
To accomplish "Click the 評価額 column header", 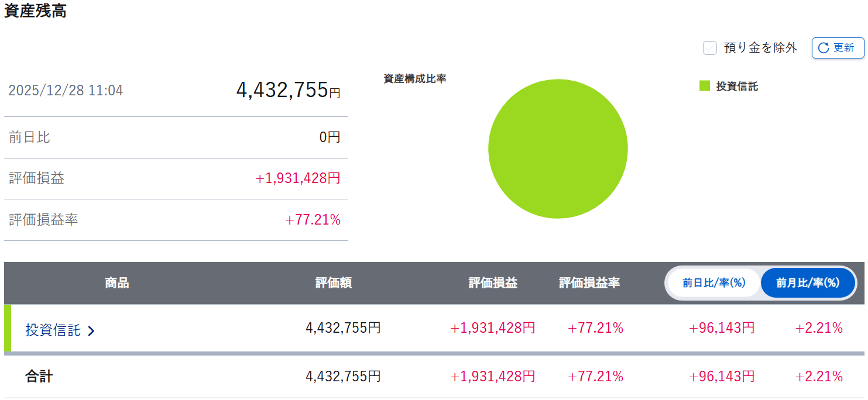I will (334, 283).
